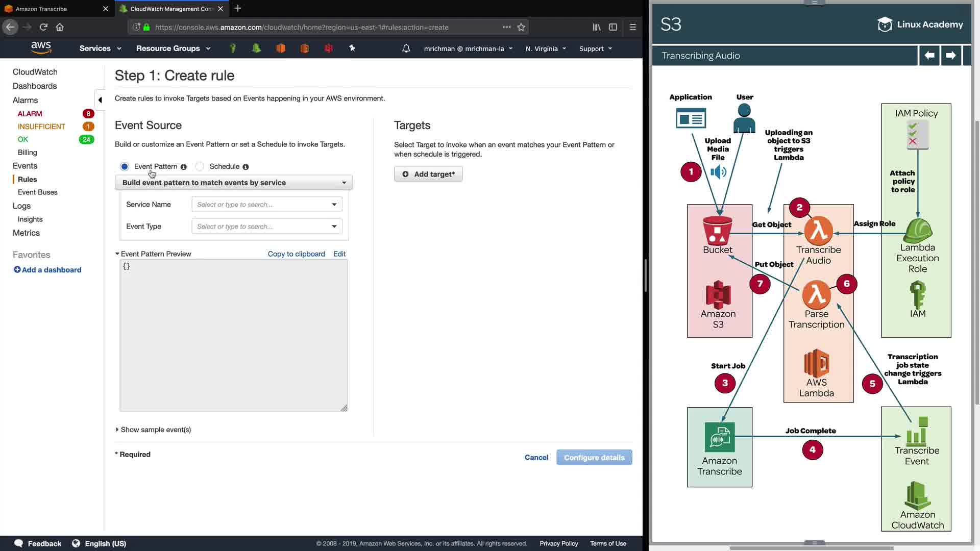Open the notifications bell icon

coord(406,48)
